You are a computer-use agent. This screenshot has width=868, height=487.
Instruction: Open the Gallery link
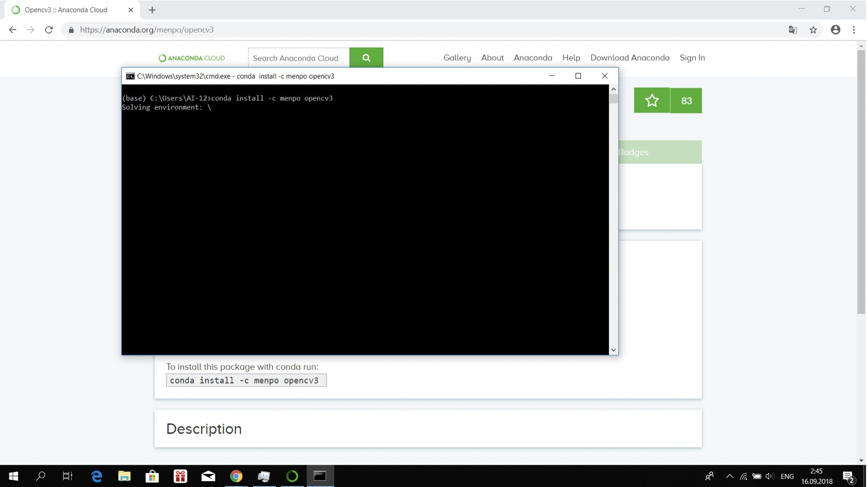pos(458,57)
